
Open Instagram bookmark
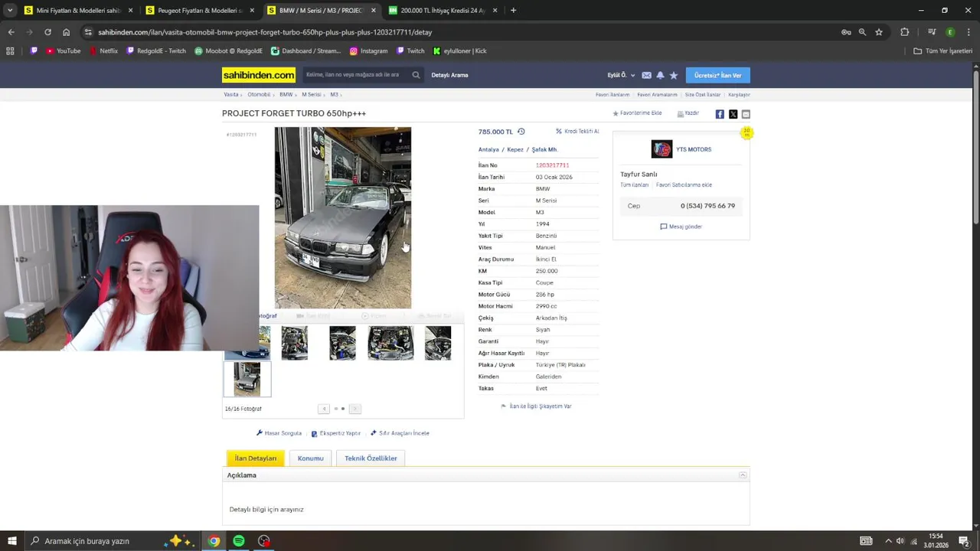(368, 51)
